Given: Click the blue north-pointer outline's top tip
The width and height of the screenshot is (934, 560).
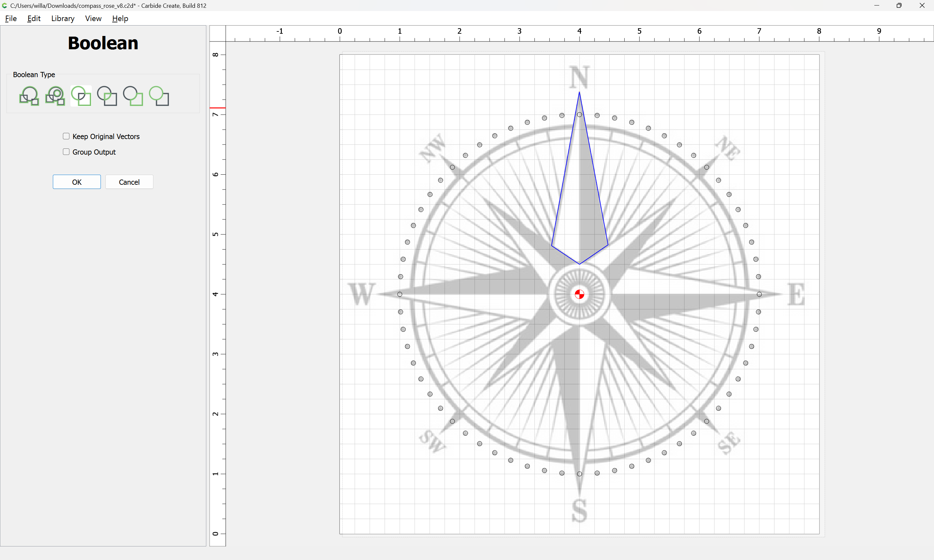Looking at the screenshot, I should [x=579, y=92].
